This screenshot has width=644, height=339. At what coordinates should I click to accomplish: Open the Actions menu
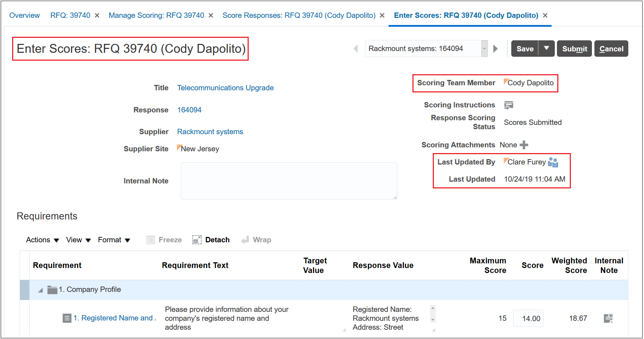tap(42, 240)
